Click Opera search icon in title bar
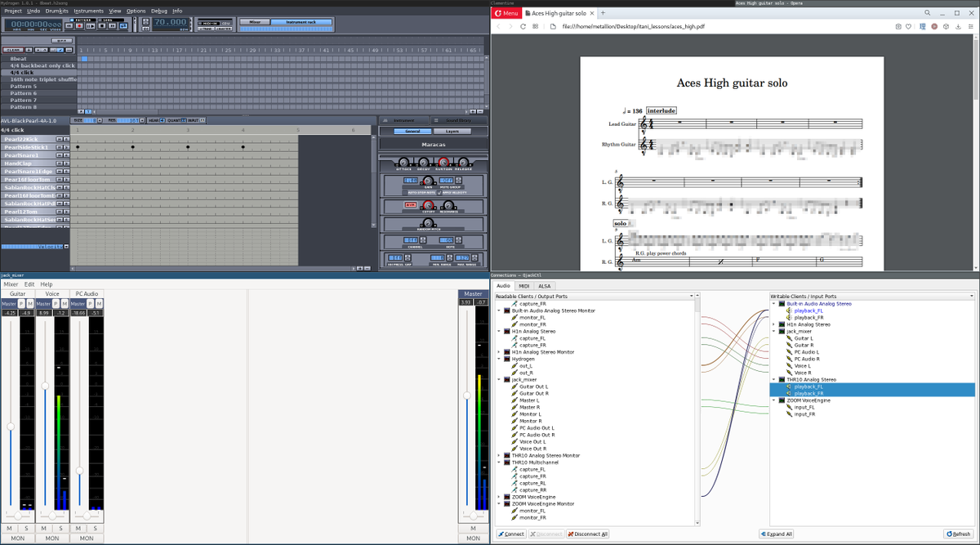This screenshot has width=980, height=545. tap(927, 13)
